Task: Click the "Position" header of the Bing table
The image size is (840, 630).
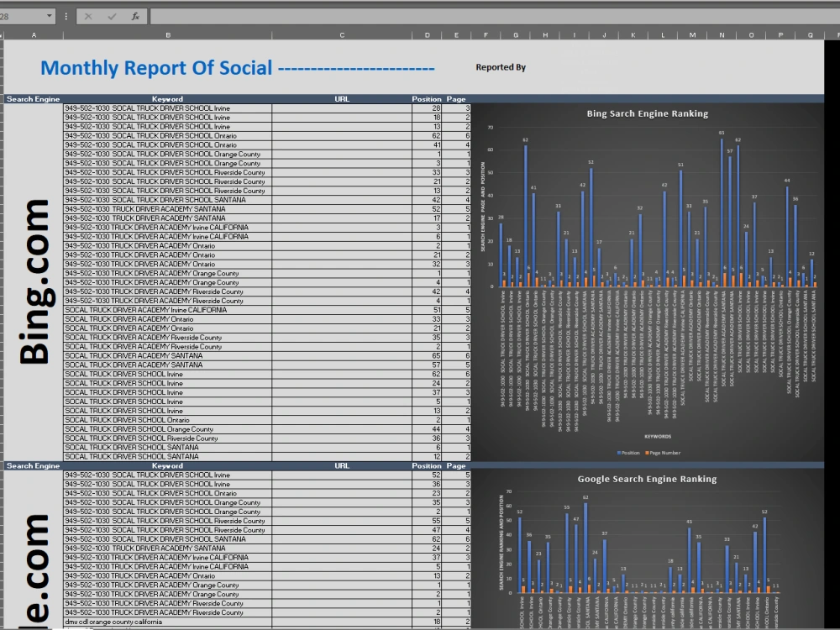Action: pos(427,99)
